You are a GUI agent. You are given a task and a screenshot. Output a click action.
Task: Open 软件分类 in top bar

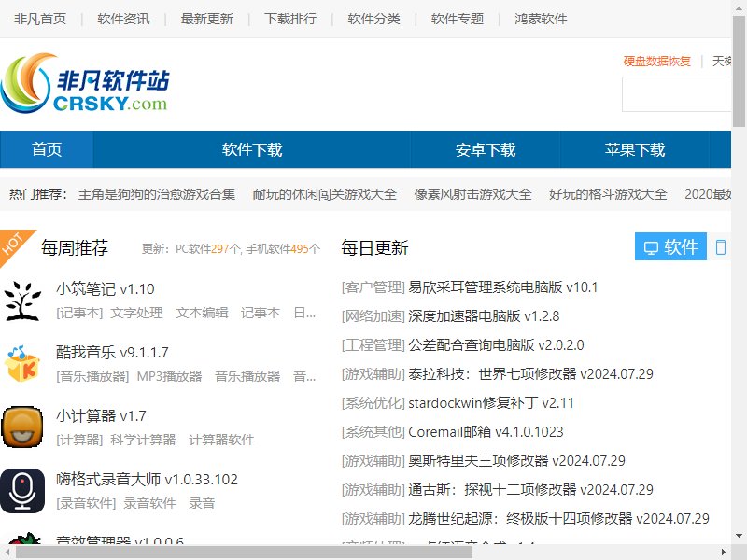(373, 19)
